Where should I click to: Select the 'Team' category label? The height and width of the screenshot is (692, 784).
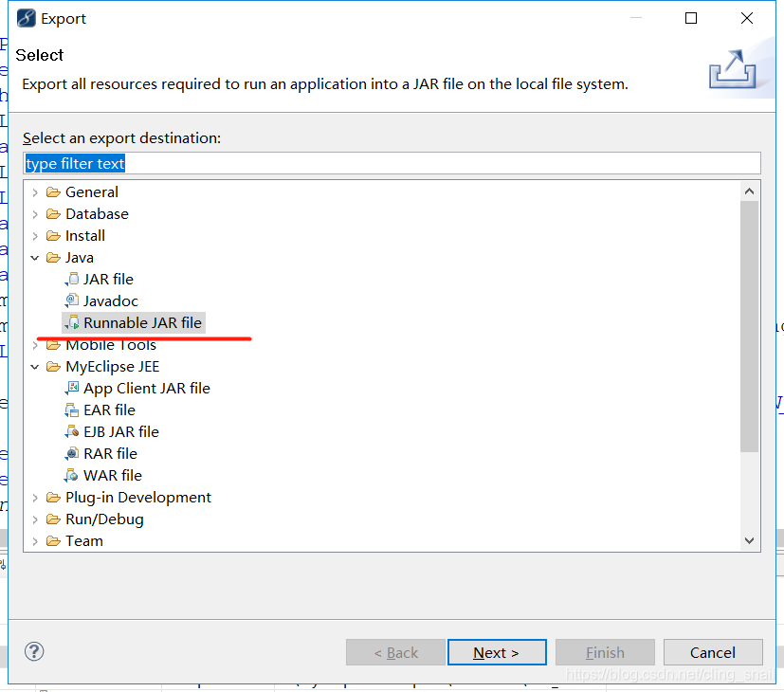(x=84, y=541)
